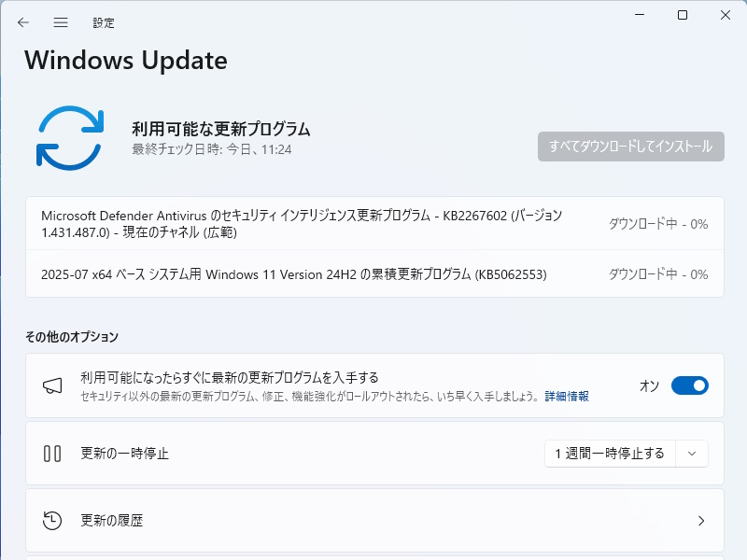Click すべてダウンロードしてインストール button
Image resolution: width=747 pixels, height=560 pixels.
click(630, 147)
